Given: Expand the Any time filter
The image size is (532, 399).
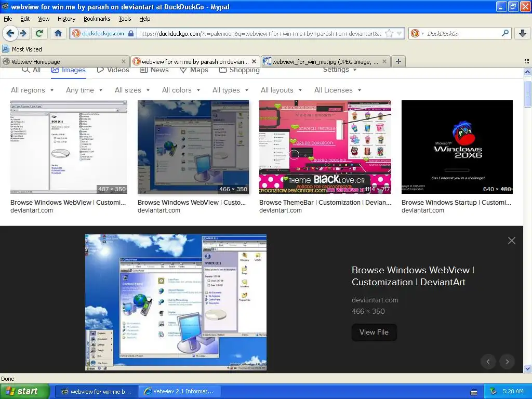Looking at the screenshot, I should click(84, 90).
